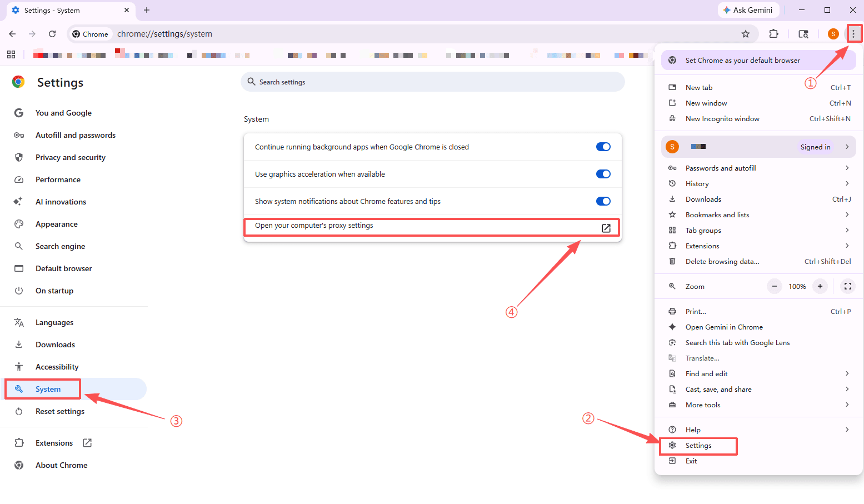Click the orange profile avatar in toolbar
This screenshot has width=864, height=504.
tap(833, 34)
